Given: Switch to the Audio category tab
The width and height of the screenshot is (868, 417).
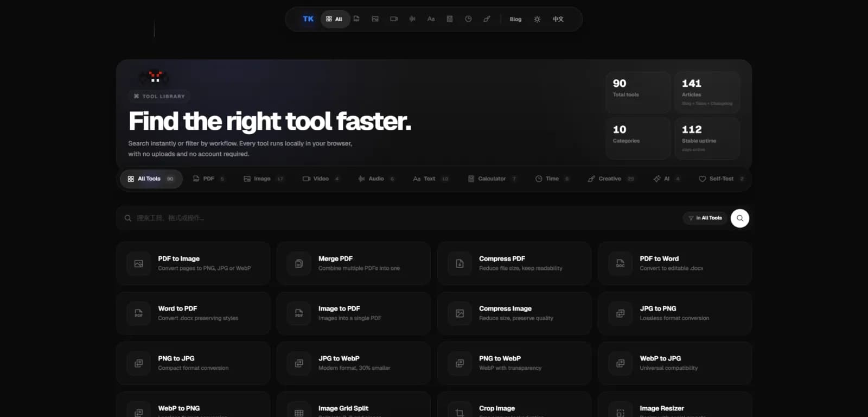Looking at the screenshot, I should click(376, 179).
